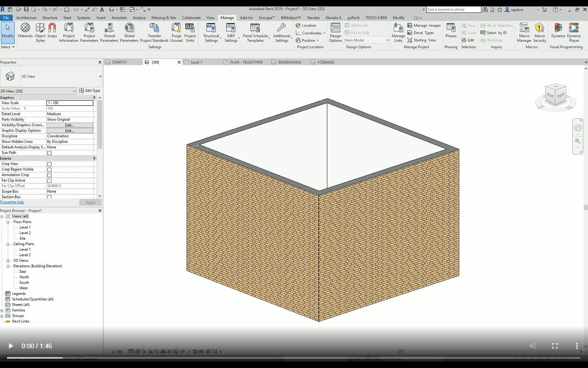Enable Crop Region Visible checkbox
The height and width of the screenshot is (368, 588).
pos(49,169)
